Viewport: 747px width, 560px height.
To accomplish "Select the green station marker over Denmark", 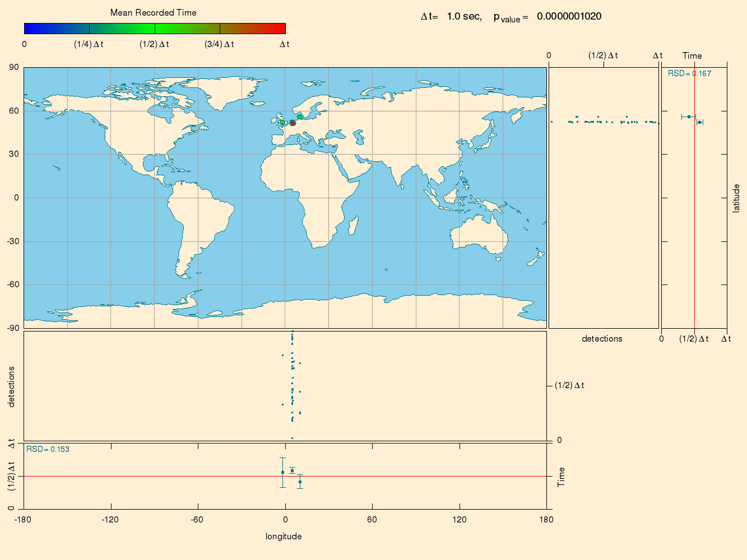I will (x=300, y=116).
